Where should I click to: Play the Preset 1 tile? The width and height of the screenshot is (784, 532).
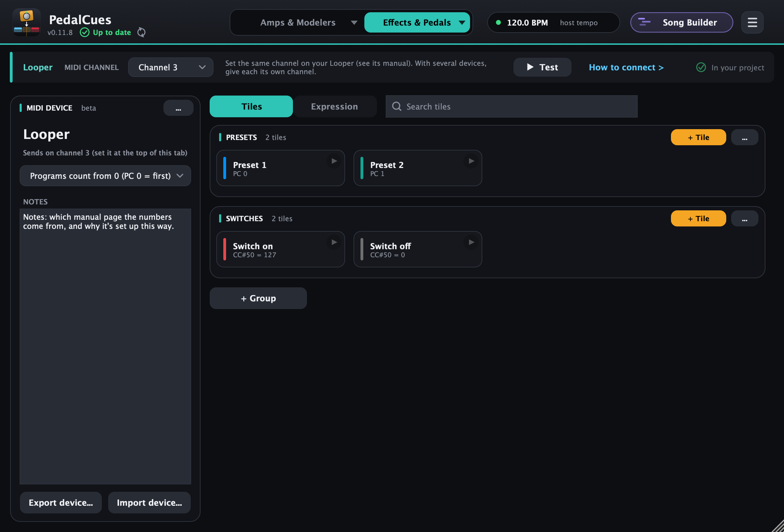point(334,161)
